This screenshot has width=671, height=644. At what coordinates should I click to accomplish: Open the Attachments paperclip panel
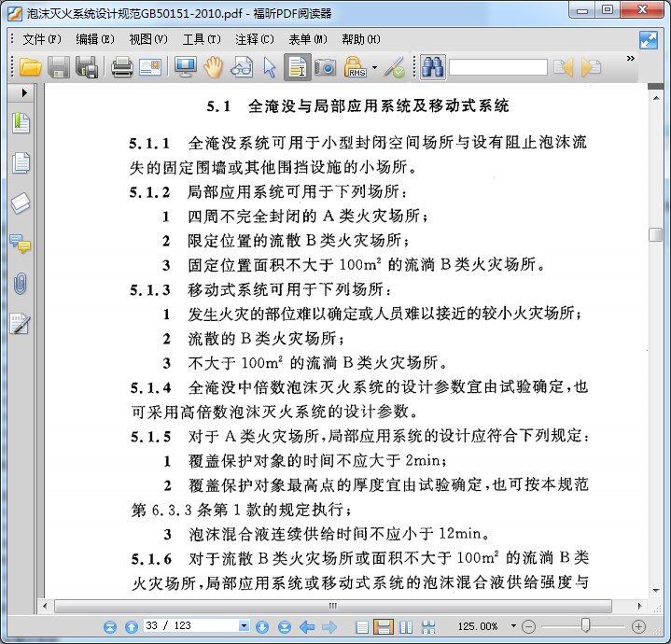[21, 284]
